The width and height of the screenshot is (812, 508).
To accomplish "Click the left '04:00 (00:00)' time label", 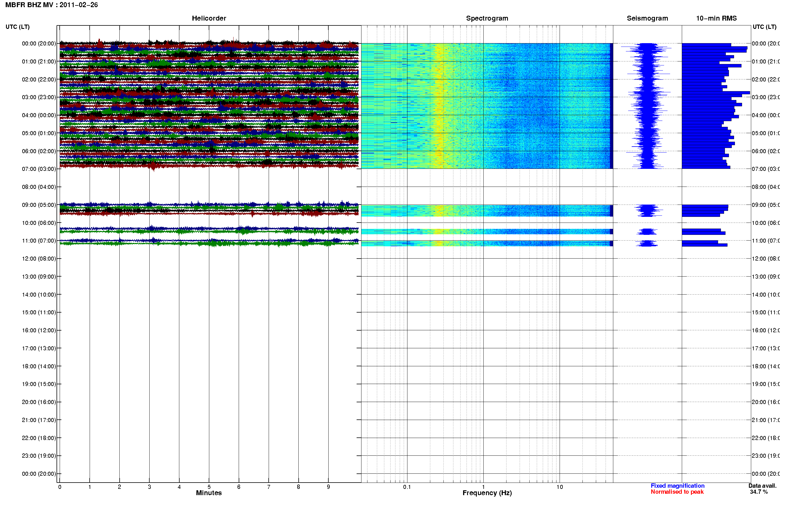I will point(39,115).
